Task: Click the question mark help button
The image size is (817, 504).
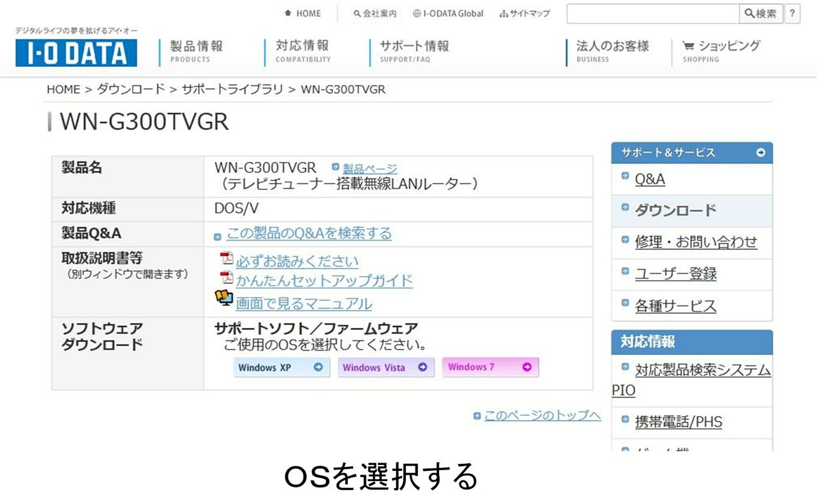Action: point(792,13)
